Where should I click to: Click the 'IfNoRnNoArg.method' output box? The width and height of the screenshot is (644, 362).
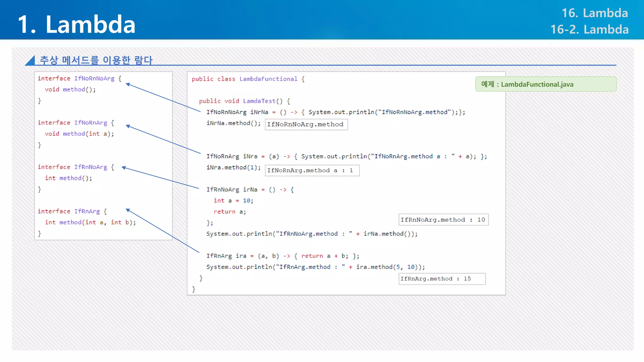click(x=306, y=124)
